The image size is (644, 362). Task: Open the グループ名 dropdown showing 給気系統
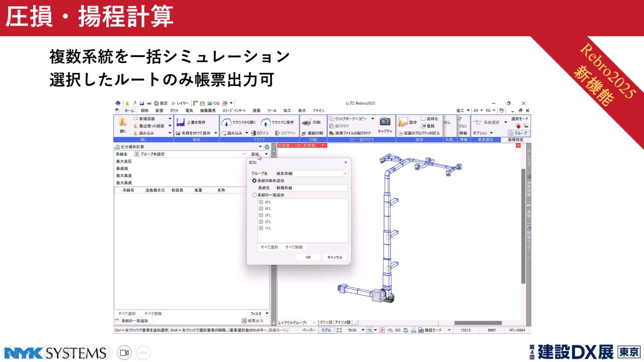(345, 173)
